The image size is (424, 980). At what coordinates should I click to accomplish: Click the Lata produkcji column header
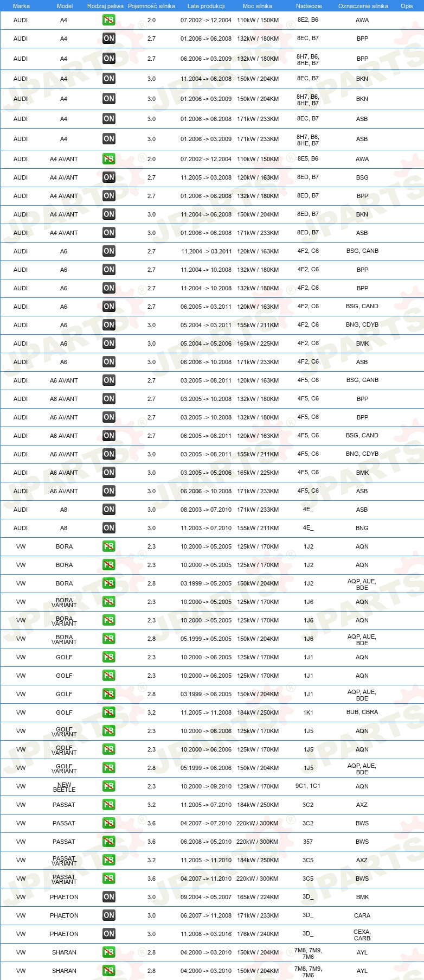coord(206,6)
